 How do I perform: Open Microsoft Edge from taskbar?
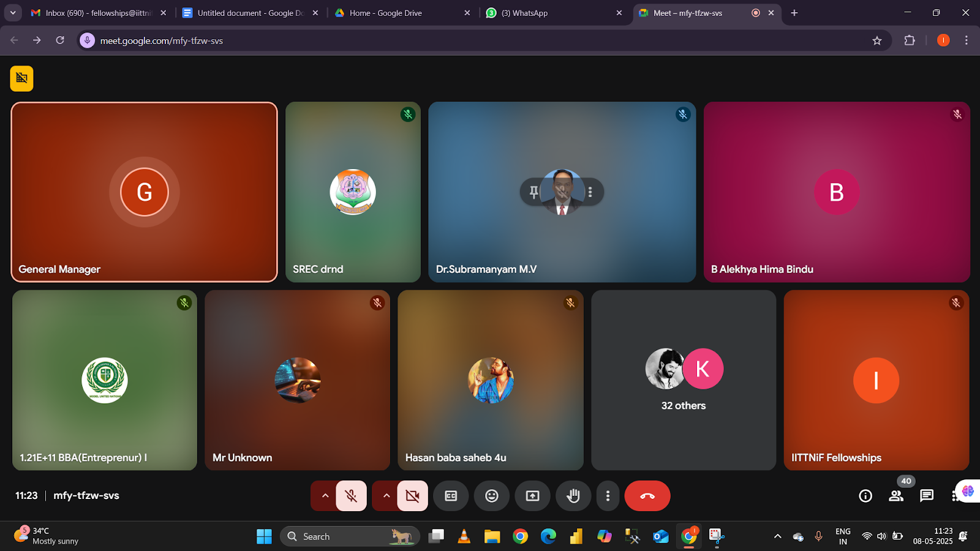click(548, 536)
